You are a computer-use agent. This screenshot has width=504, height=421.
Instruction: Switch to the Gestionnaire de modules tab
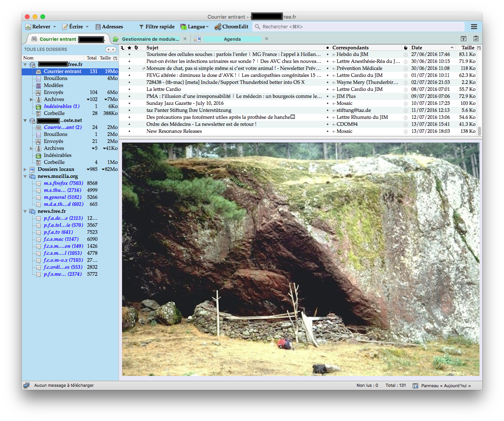point(150,39)
